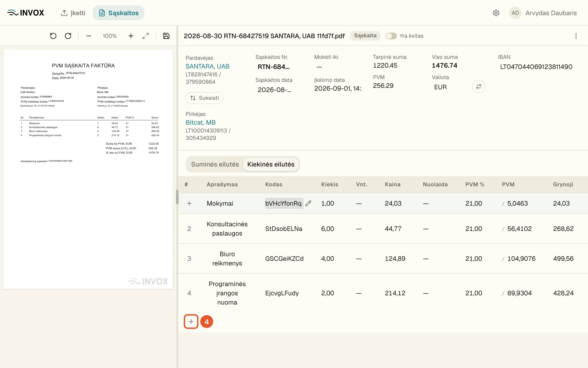Click the Programinės įrangos nuoma description
The width and height of the screenshot is (588, 368).
(227, 293)
